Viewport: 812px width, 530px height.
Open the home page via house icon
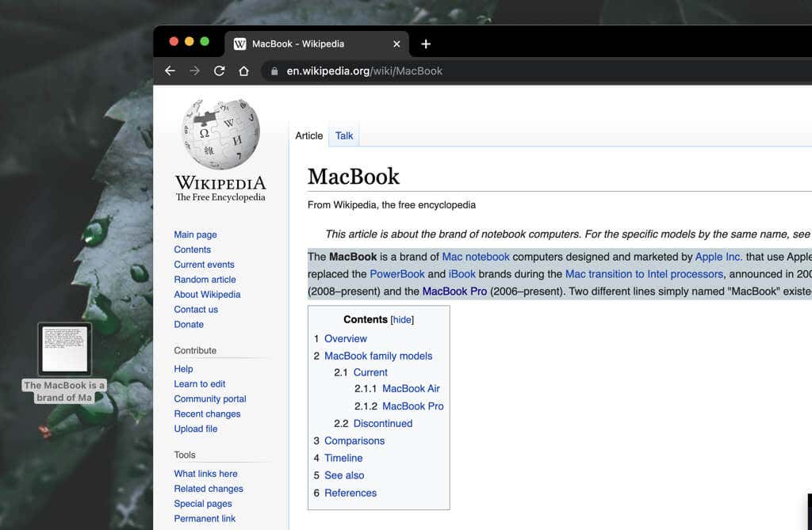click(x=244, y=71)
